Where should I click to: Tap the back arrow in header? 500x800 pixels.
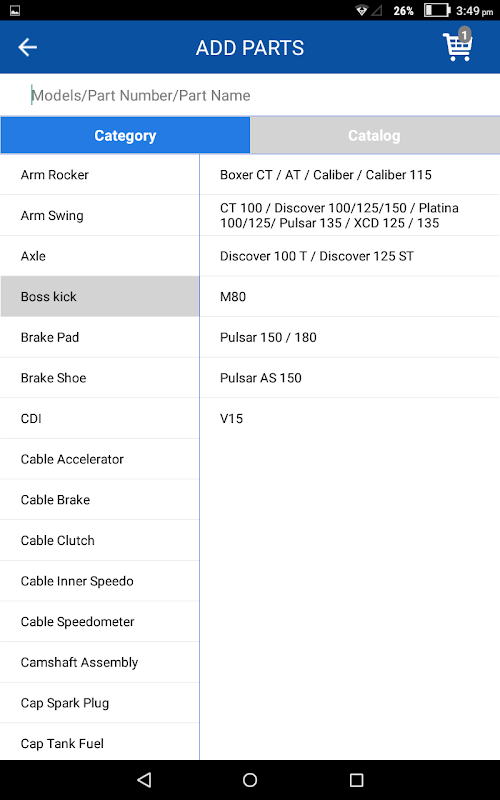pos(28,47)
